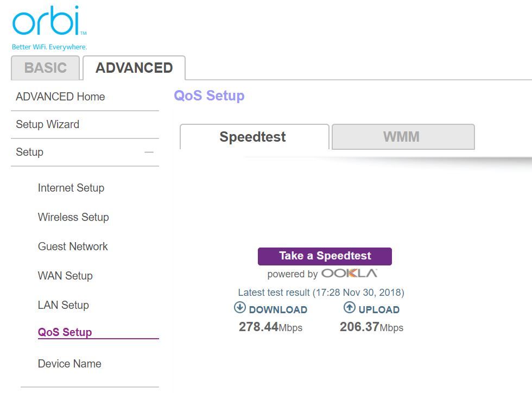
Task: Open Device Name settings
Action: click(69, 364)
